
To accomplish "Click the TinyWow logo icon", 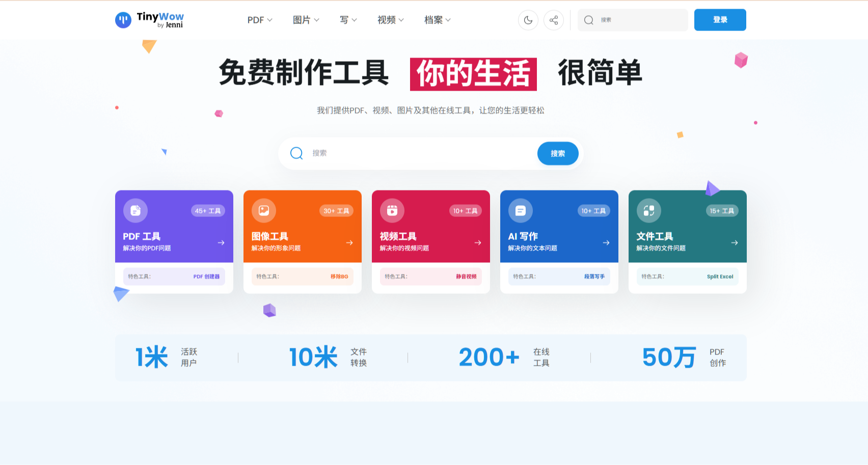I will [x=123, y=20].
